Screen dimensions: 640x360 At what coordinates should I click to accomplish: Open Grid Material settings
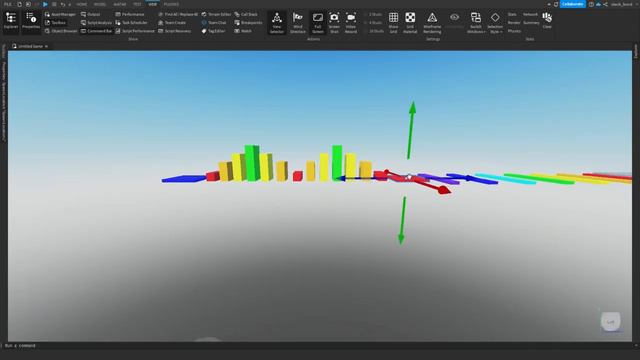[x=410, y=23]
